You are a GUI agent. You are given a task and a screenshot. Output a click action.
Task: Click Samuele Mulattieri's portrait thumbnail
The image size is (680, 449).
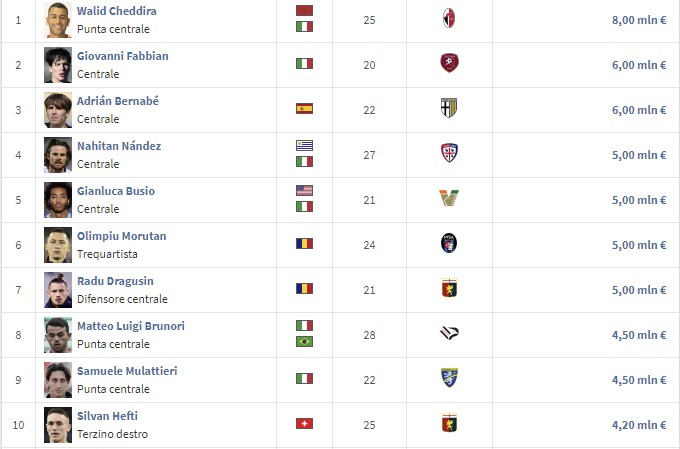click(x=58, y=379)
